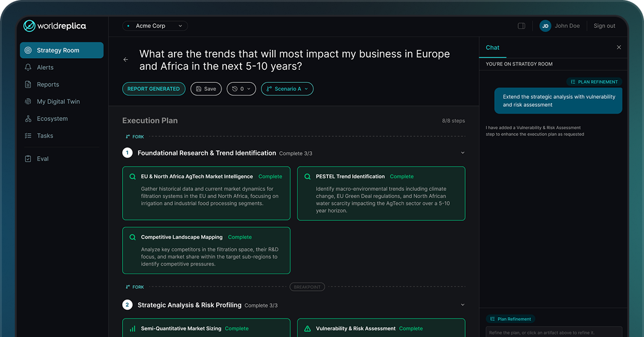
Task: Click the bar chart icon on Market Sizing card
Action: point(132,329)
